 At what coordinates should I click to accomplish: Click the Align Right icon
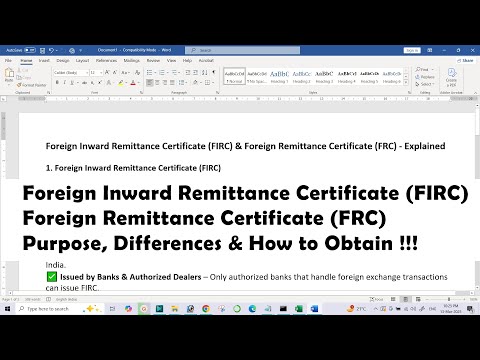click(x=165, y=82)
